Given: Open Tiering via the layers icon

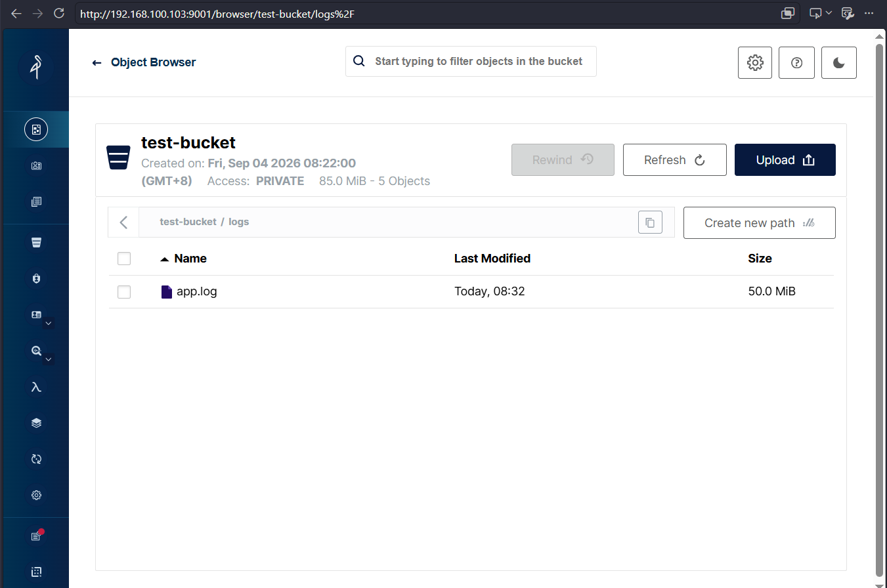Looking at the screenshot, I should tap(36, 423).
